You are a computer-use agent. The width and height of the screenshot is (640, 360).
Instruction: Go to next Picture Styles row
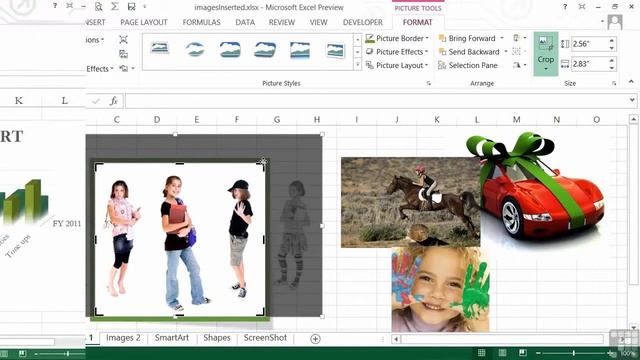pos(358,52)
